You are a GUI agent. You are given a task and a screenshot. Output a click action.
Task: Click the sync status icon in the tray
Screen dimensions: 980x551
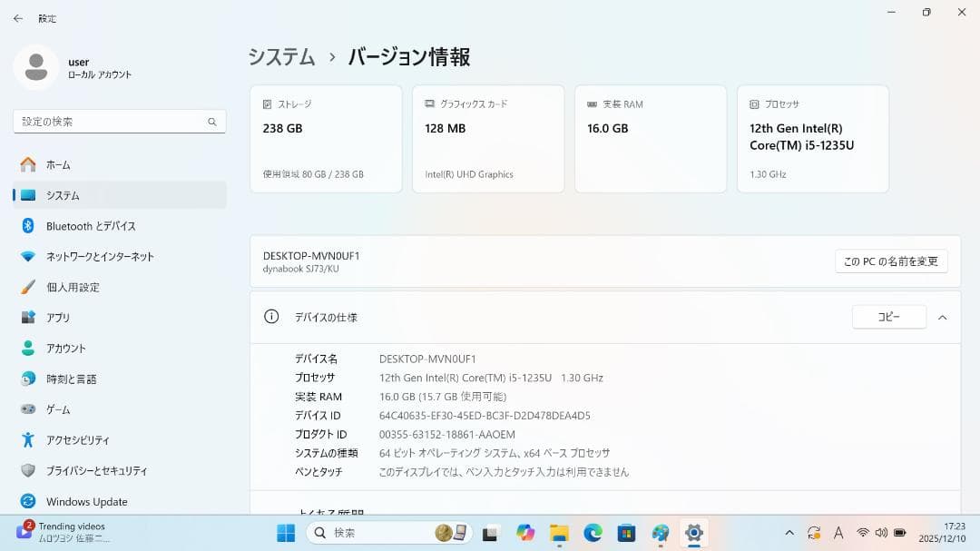click(814, 533)
